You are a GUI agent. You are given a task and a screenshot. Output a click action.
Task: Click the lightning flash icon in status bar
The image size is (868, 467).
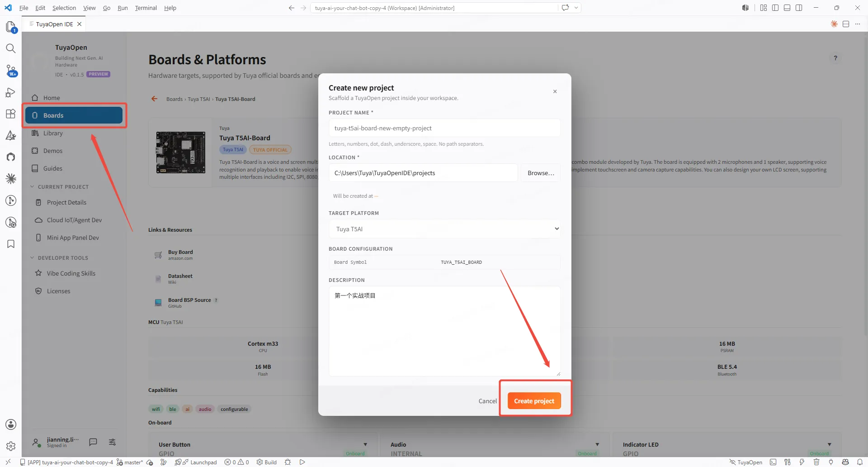click(802, 462)
